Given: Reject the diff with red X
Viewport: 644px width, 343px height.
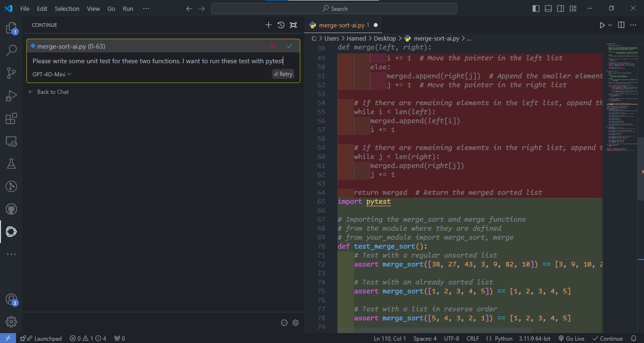Looking at the screenshot, I should click(272, 46).
